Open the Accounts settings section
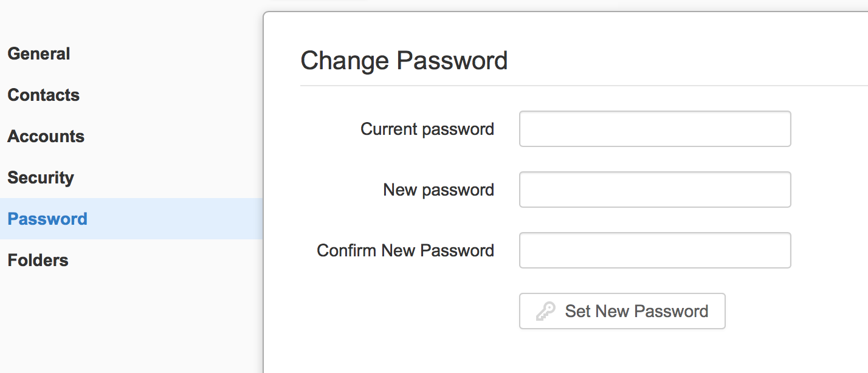 [46, 136]
